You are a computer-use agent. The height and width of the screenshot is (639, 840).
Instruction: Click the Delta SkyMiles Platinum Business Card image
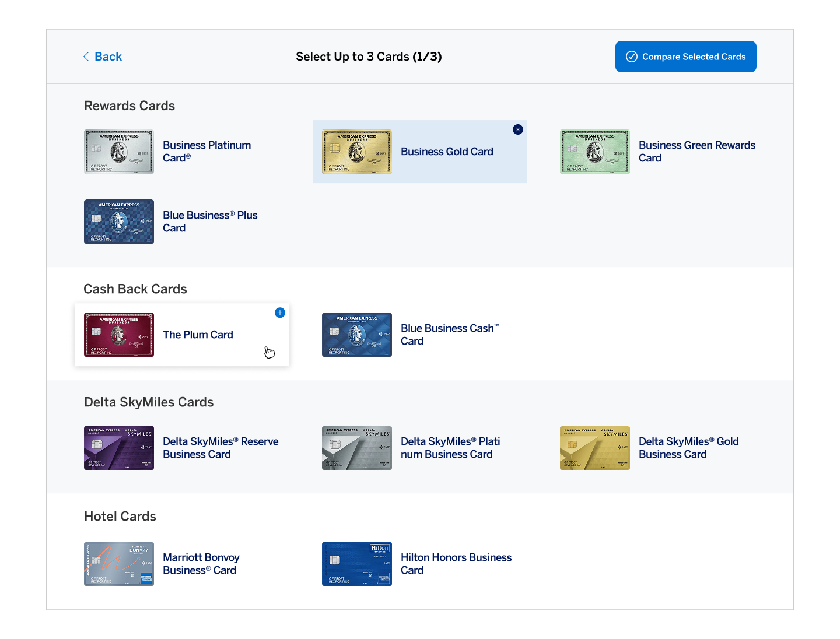[x=357, y=448]
